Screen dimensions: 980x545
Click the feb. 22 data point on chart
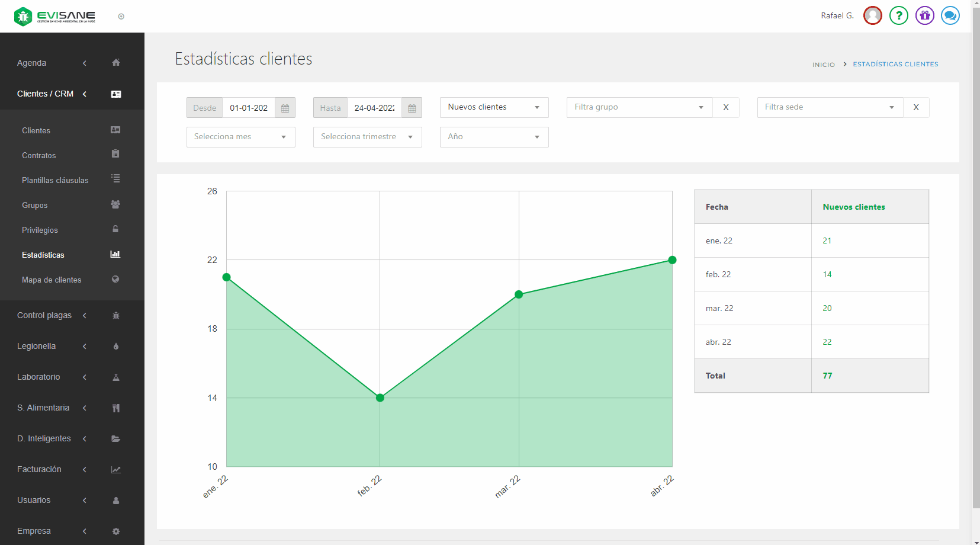pos(380,397)
